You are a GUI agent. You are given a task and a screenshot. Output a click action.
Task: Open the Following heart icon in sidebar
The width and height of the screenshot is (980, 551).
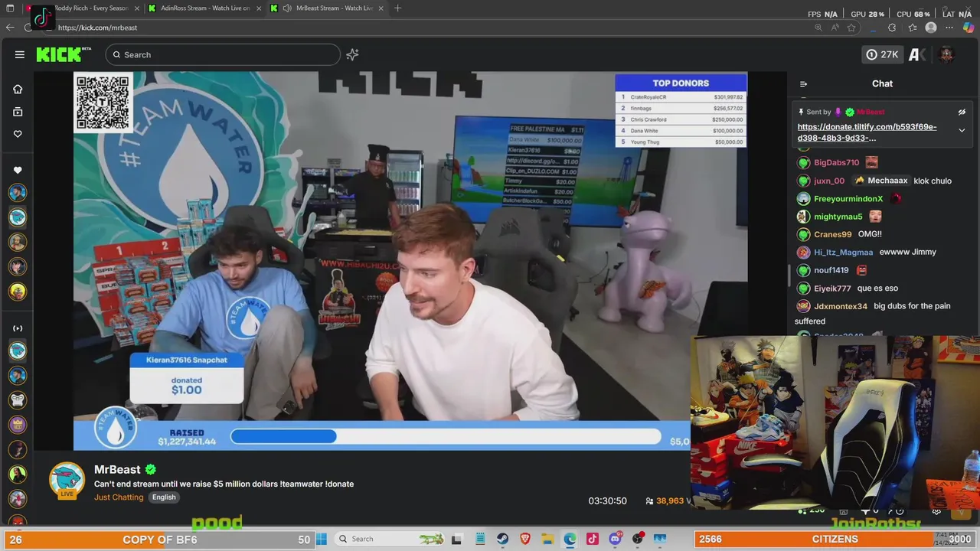coord(18,134)
